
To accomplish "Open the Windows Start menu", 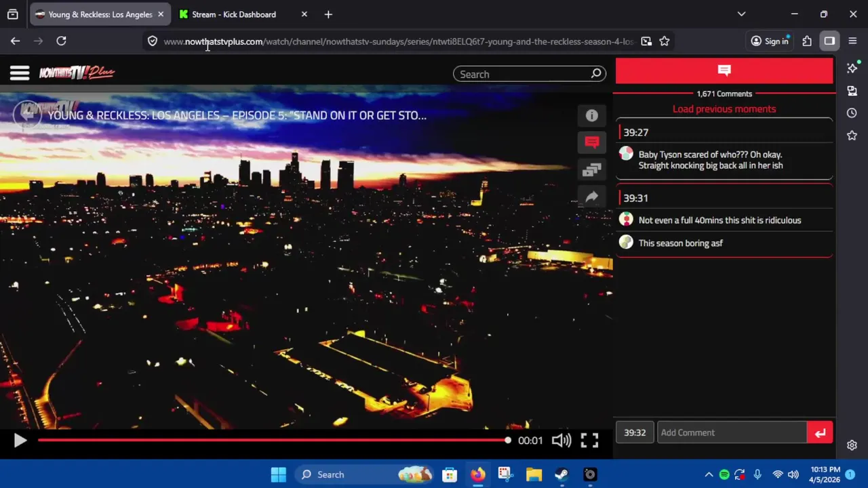I will (x=278, y=474).
